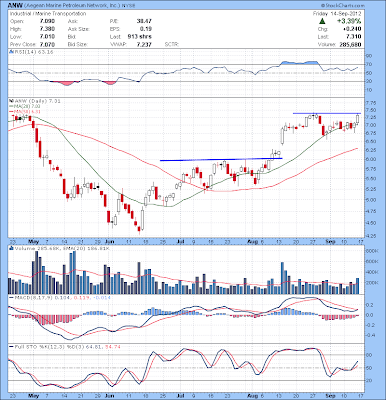Click the date Friday 14-Sep-2012
Image resolution: width=386 pixels, height=400 pixels.
337,14
